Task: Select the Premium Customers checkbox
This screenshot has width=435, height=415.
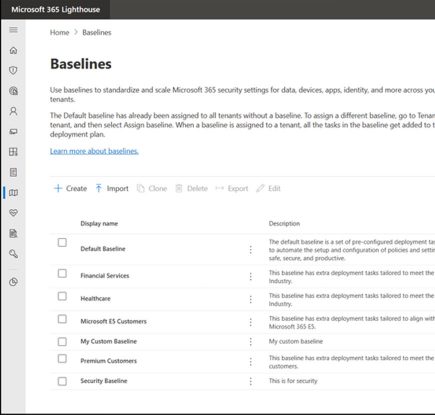Action: [x=62, y=359]
